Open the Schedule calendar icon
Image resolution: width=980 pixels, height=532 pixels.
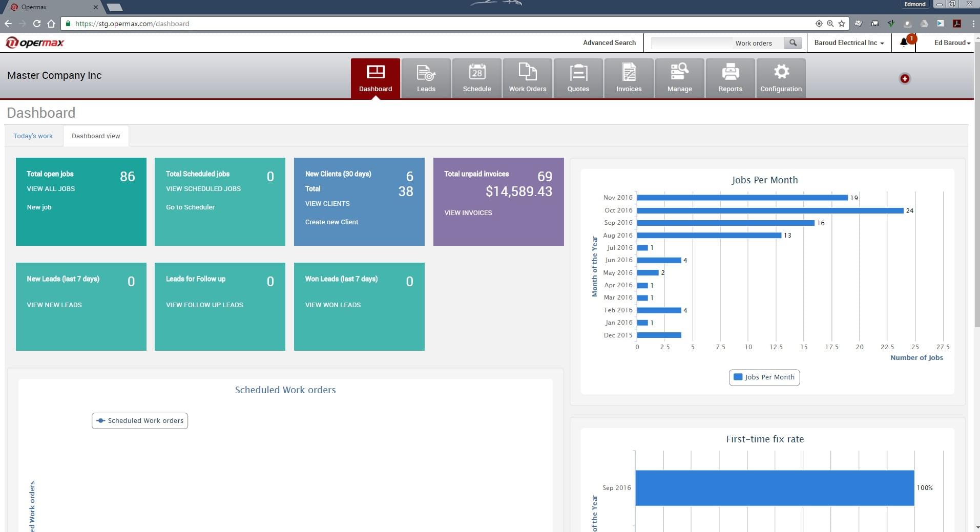(476, 78)
